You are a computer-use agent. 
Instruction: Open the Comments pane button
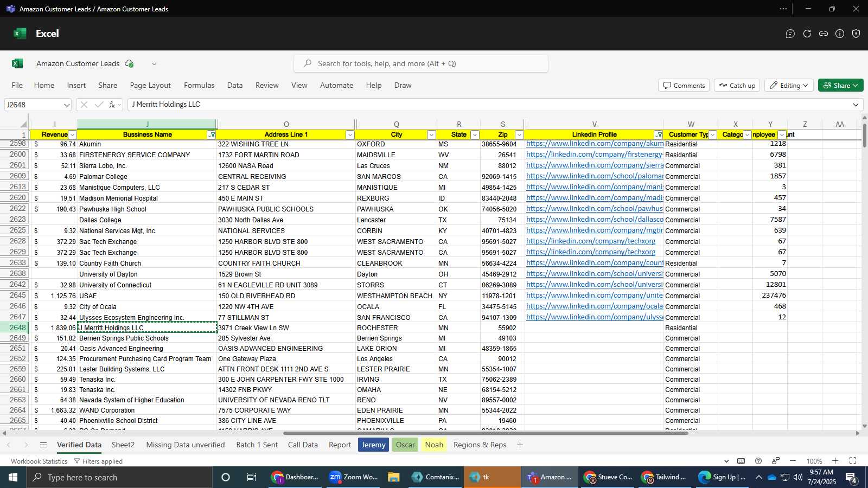(684, 85)
